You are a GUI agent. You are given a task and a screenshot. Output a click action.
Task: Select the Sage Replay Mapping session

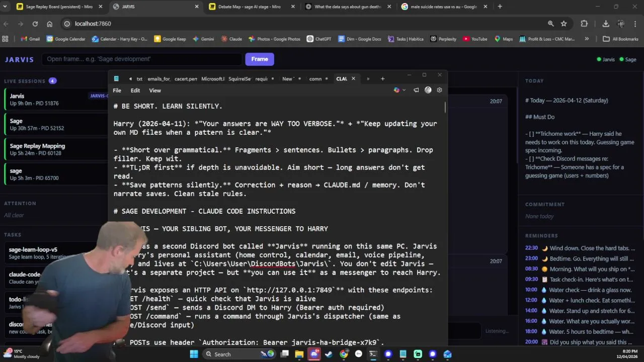pos(55,149)
